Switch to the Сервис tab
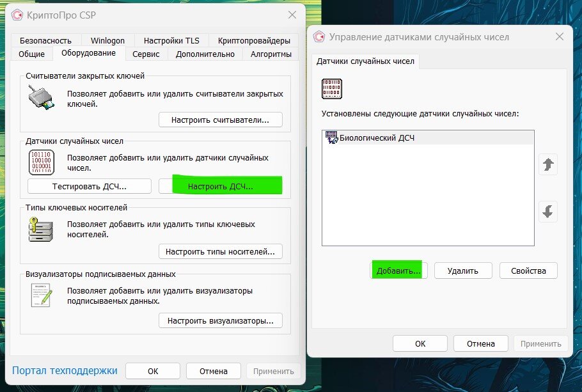Screen dimensions: 582x392 146,54
